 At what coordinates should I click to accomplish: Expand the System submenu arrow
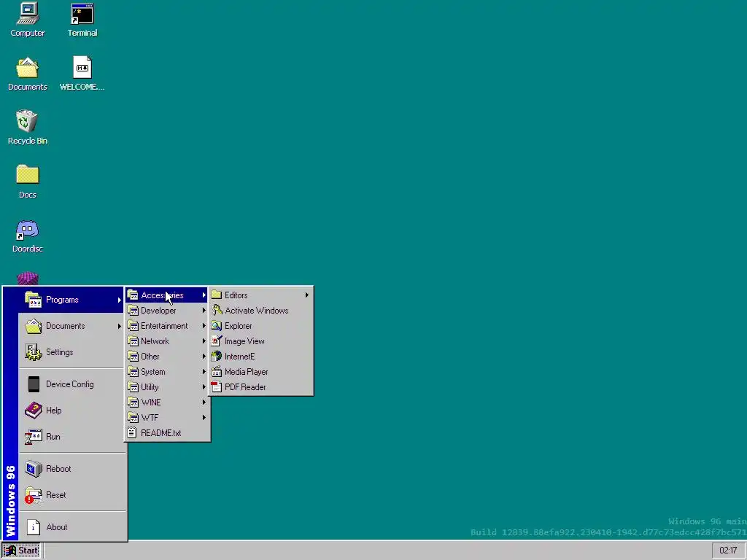click(x=204, y=371)
